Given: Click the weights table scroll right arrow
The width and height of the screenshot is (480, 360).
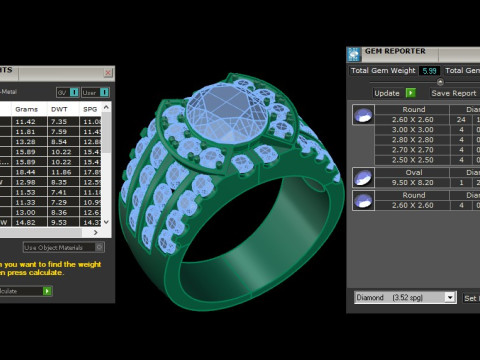Looking at the screenshot, I should click(96, 232).
